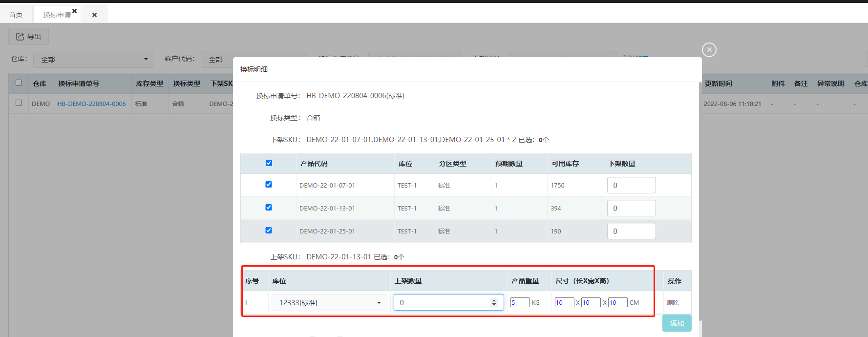This screenshot has width=868, height=337.
Task: Click the 操作 column header
Action: (675, 281)
